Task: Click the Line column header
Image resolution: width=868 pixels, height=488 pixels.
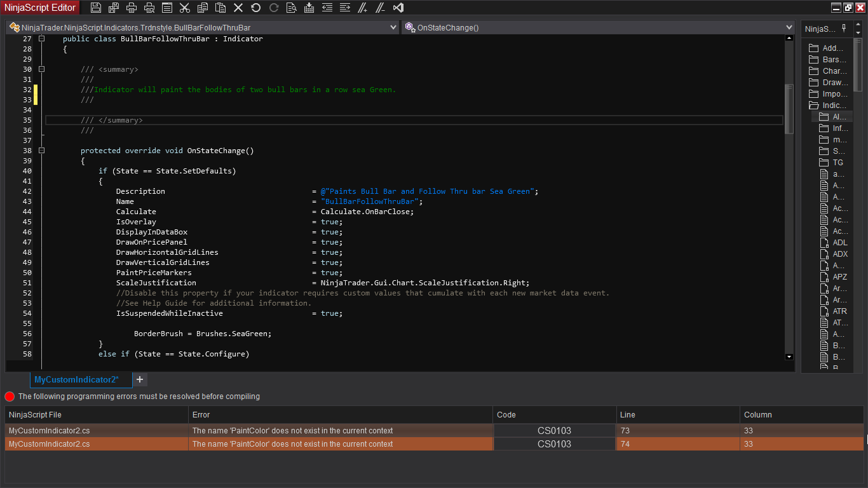Action: point(677,415)
